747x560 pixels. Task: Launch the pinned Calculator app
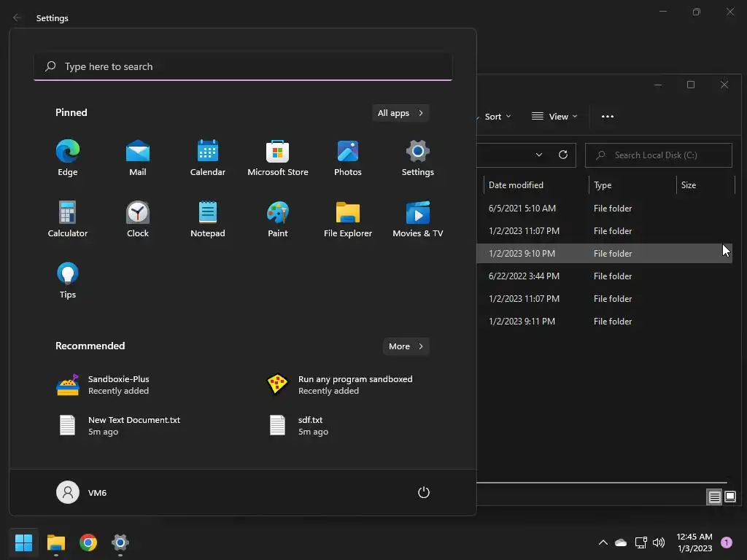click(x=68, y=219)
